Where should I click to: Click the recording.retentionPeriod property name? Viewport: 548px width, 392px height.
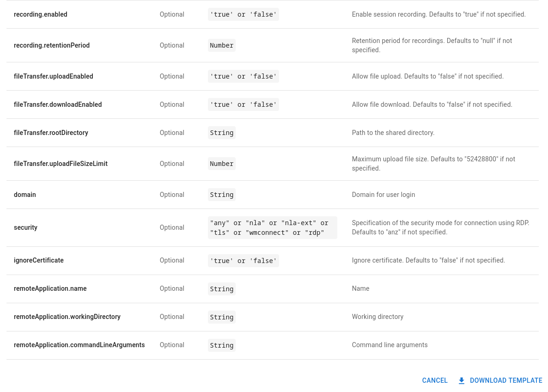click(52, 45)
